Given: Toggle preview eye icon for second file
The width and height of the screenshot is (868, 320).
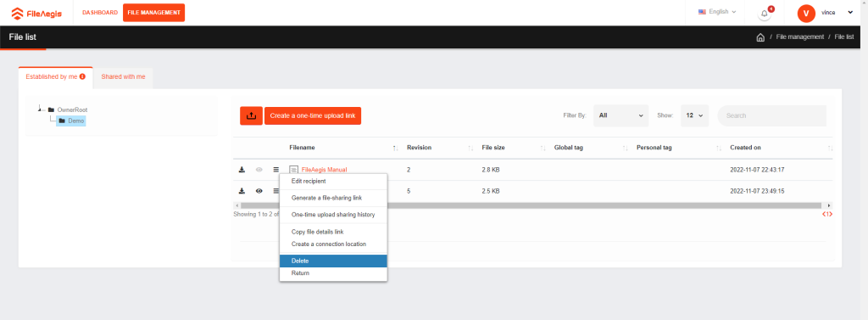Looking at the screenshot, I should [x=259, y=191].
